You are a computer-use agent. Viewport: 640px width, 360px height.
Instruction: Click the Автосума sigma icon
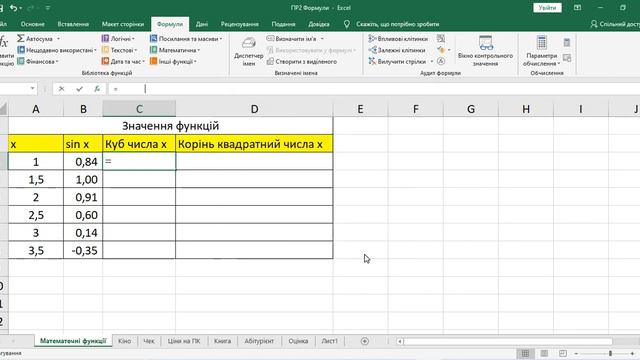click(20, 38)
